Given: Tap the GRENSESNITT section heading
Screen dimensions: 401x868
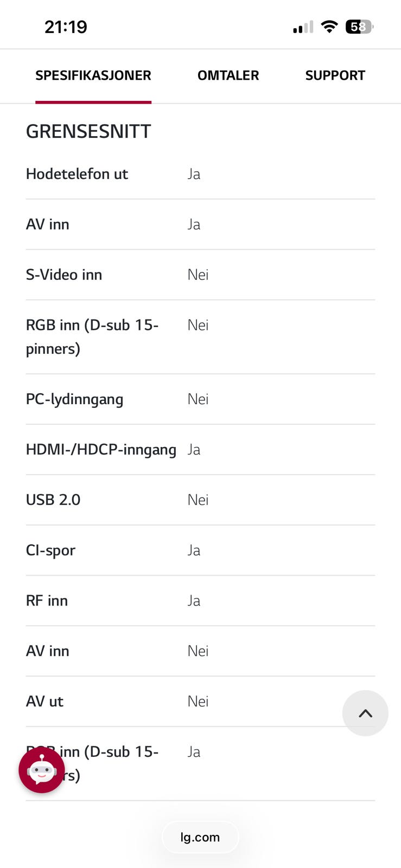Looking at the screenshot, I should pos(88,131).
